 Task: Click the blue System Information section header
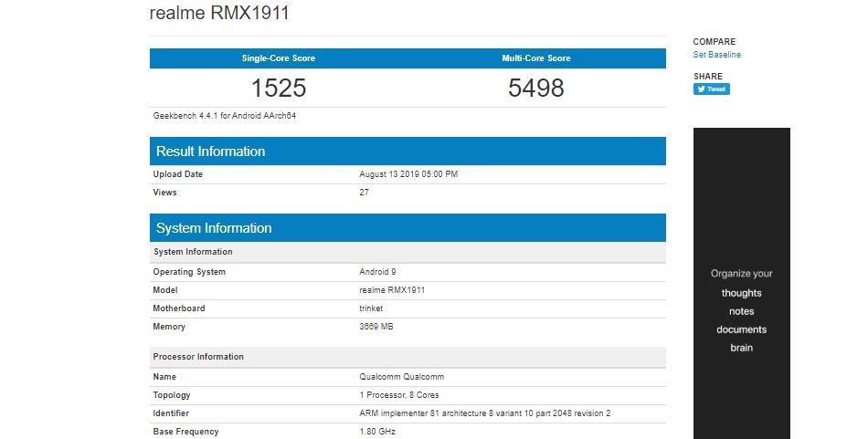pos(408,228)
